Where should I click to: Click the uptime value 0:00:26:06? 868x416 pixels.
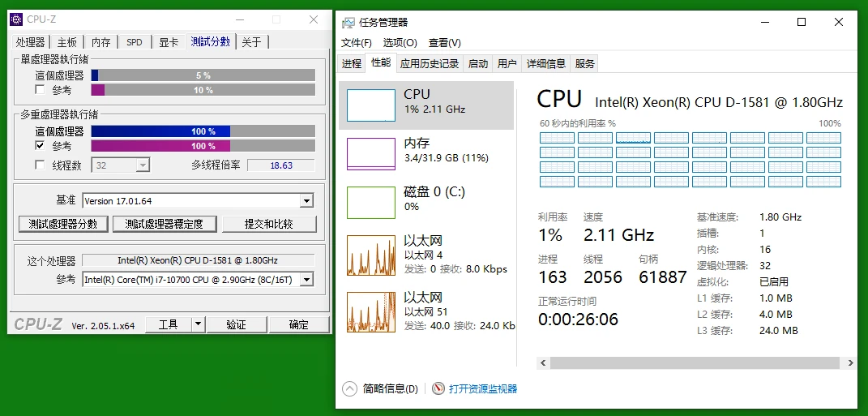coord(578,319)
